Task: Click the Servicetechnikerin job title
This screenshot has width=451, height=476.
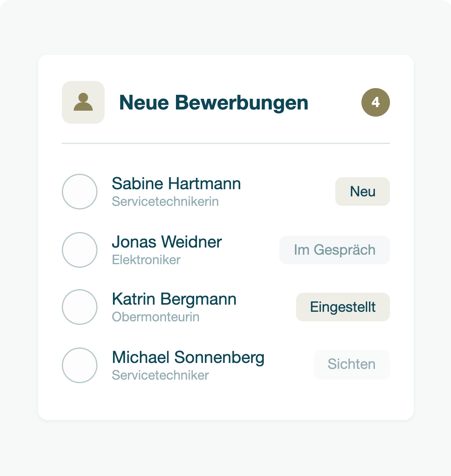Action: click(165, 202)
